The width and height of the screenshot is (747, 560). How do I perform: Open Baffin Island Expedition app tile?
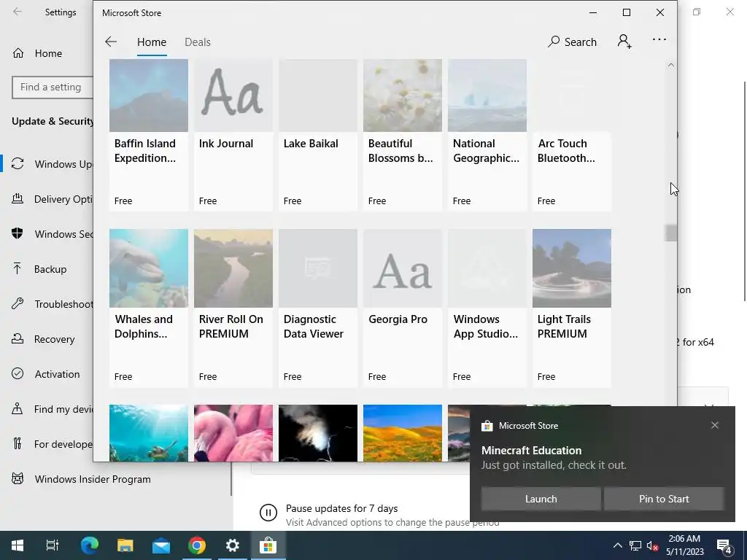149,135
